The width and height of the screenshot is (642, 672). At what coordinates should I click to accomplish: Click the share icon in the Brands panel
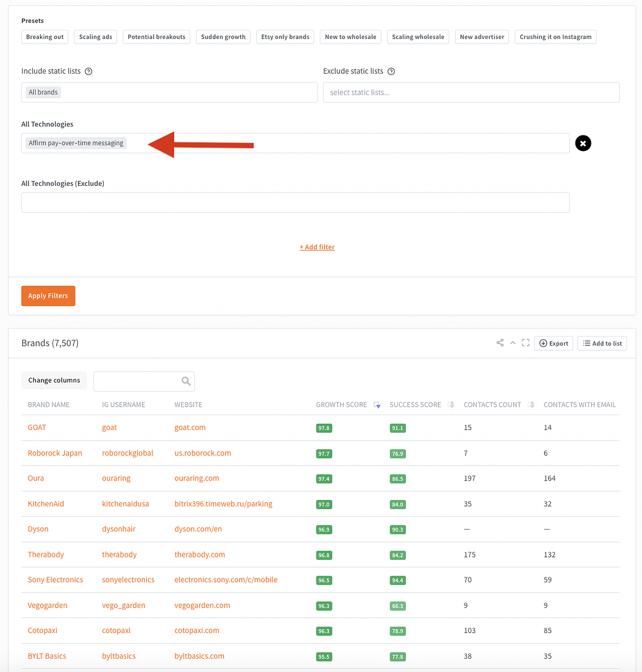(500, 343)
